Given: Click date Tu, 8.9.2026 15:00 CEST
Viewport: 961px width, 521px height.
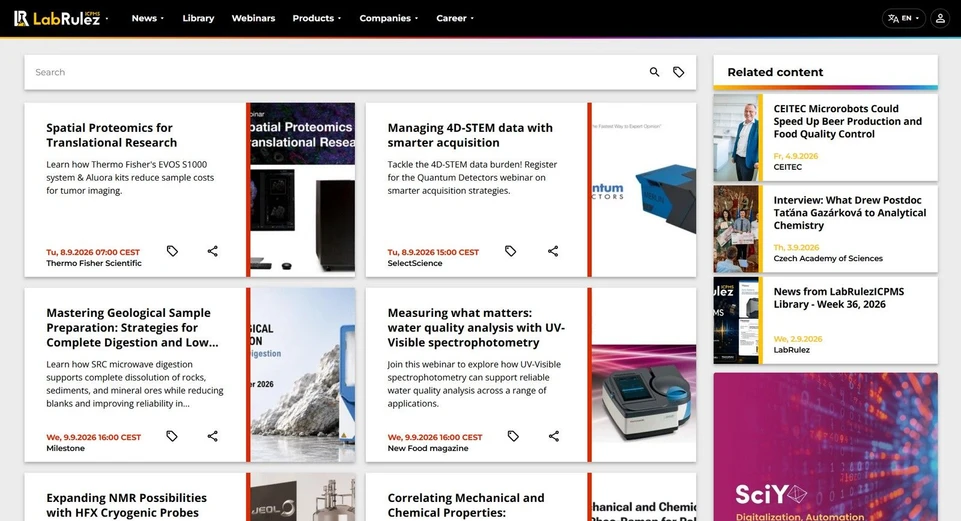Looking at the screenshot, I should coord(433,252).
